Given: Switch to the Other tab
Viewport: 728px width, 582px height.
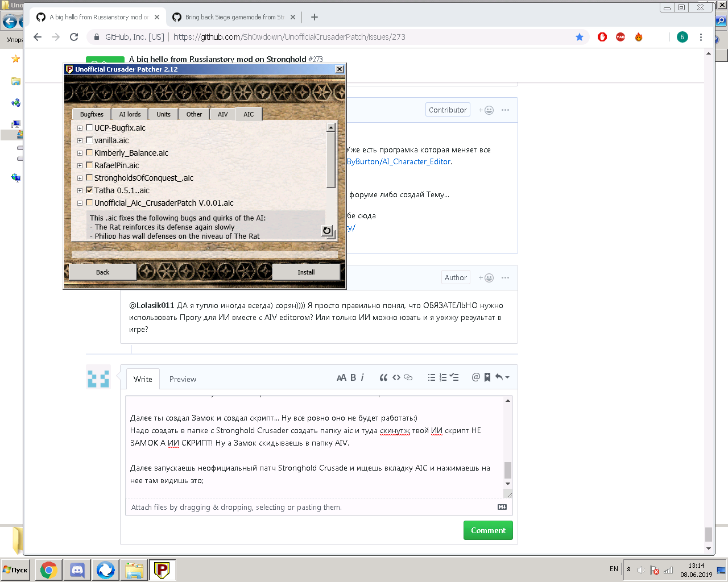Looking at the screenshot, I should click(x=194, y=114).
